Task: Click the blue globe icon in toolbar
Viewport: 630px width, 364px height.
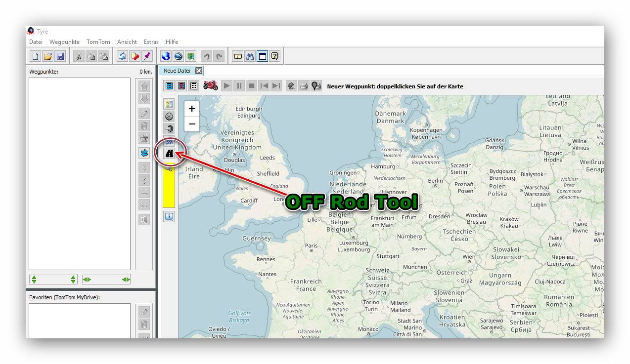Action: point(166,56)
